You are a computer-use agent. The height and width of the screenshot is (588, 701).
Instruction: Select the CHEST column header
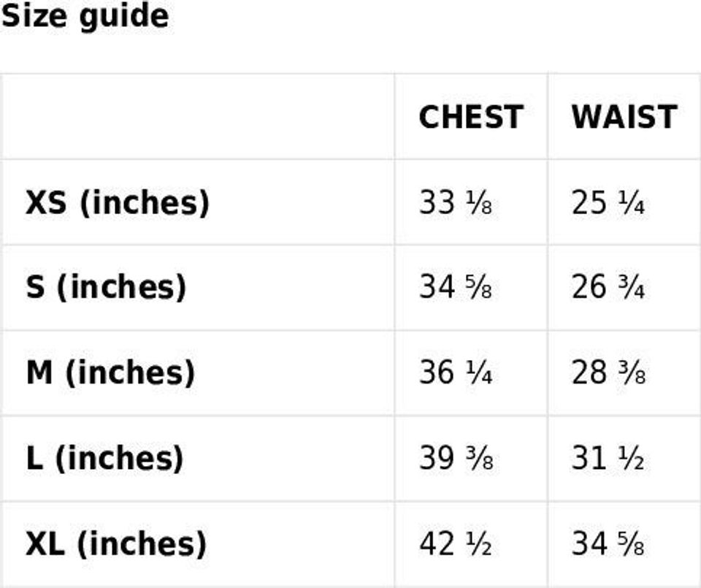tap(471, 117)
